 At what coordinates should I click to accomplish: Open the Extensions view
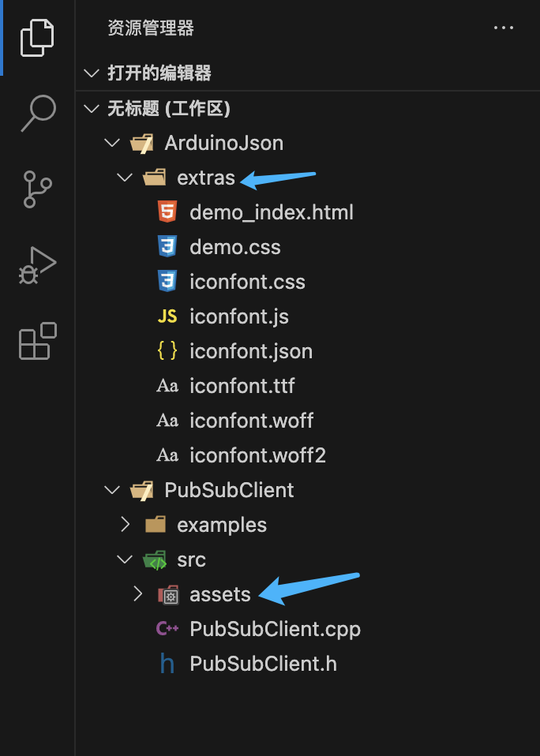coord(37,341)
